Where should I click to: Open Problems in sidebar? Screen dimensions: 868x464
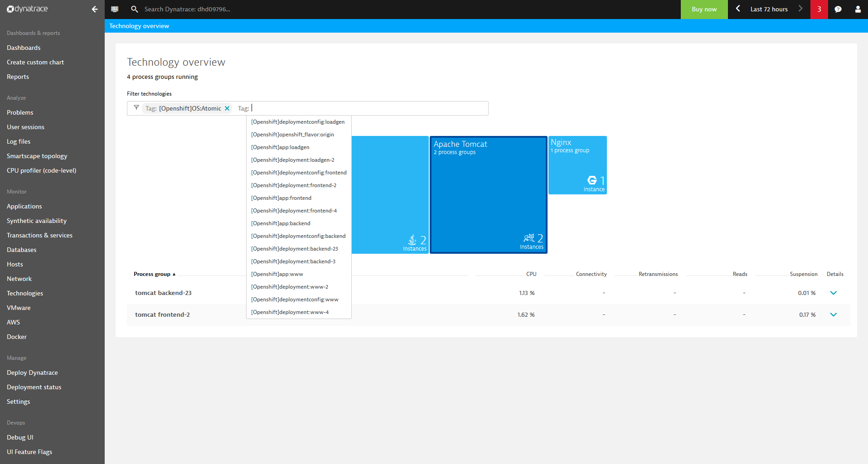(x=20, y=112)
